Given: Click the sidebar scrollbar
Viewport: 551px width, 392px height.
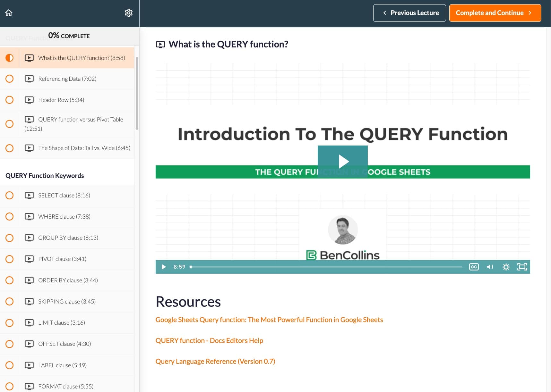Looking at the screenshot, I should [x=137, y=93].
